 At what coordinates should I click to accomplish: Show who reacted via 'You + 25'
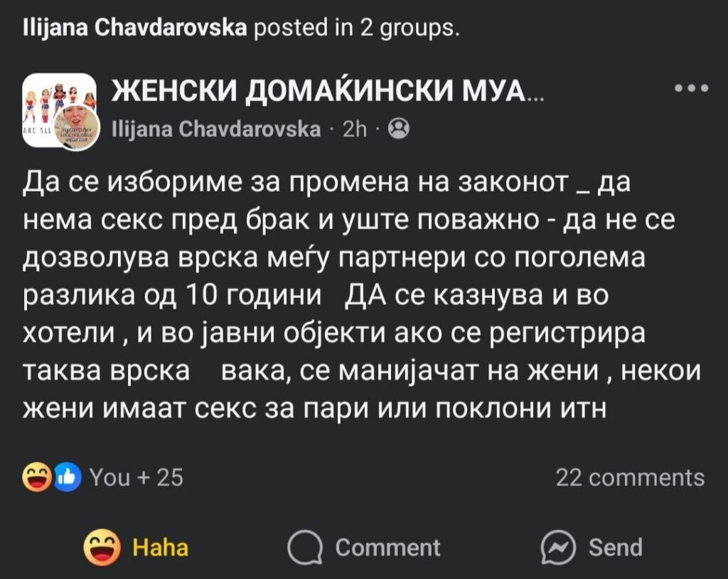click(x=136, y=477)
